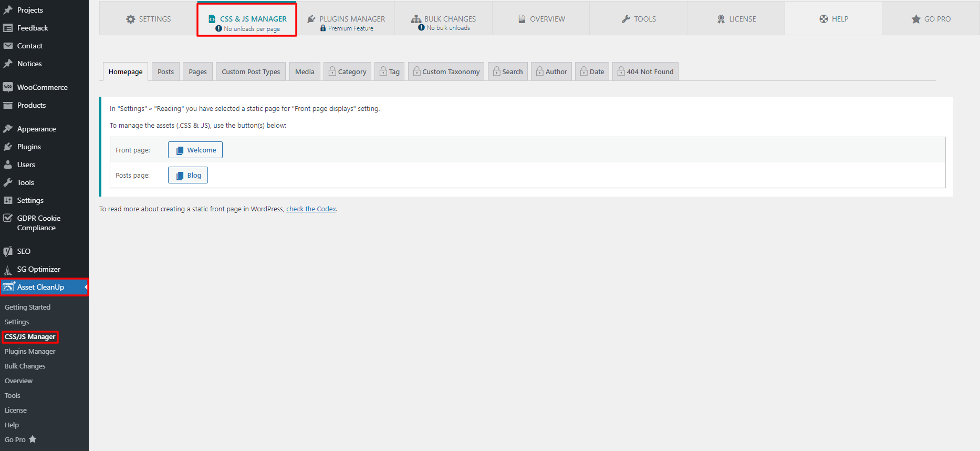Open the Settings top tab
This screenshot has height=451, width=980.
coord(148,19)
